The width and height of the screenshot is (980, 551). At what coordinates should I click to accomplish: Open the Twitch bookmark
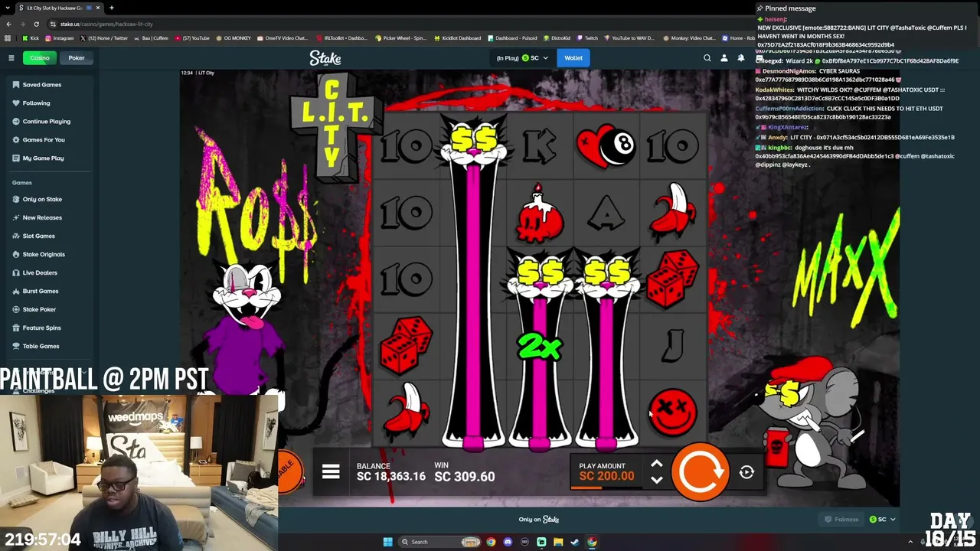[588, 38]
